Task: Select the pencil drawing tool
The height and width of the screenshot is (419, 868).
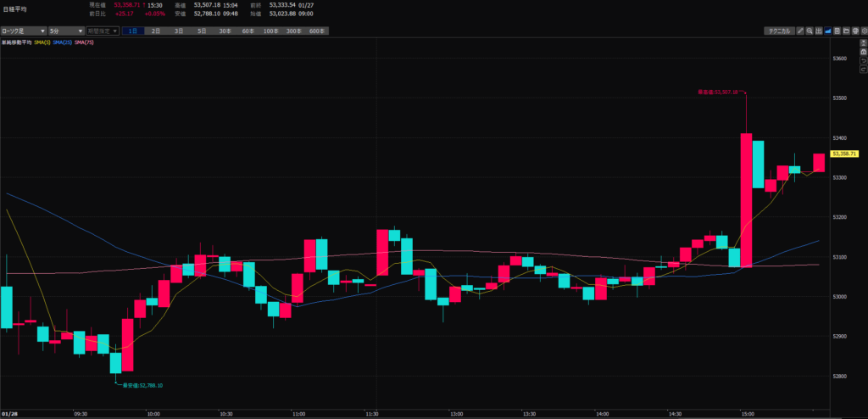Action: click(800, 31)
